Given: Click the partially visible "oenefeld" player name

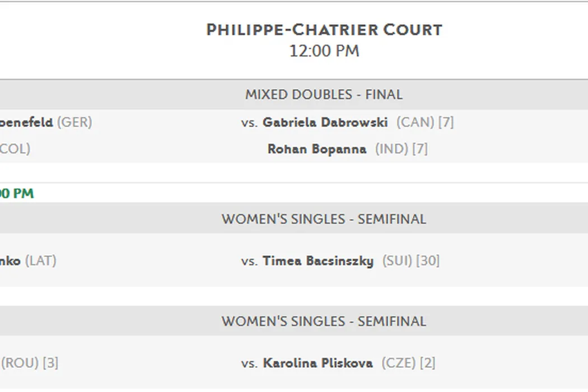Looking at the screenshot, I should pos(26,122).
